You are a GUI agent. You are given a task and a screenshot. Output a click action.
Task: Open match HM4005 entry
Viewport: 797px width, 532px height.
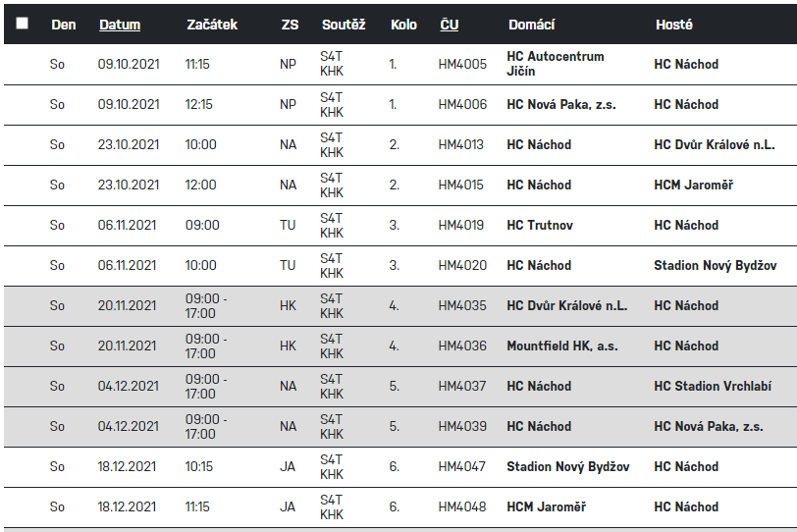(462, 64)
